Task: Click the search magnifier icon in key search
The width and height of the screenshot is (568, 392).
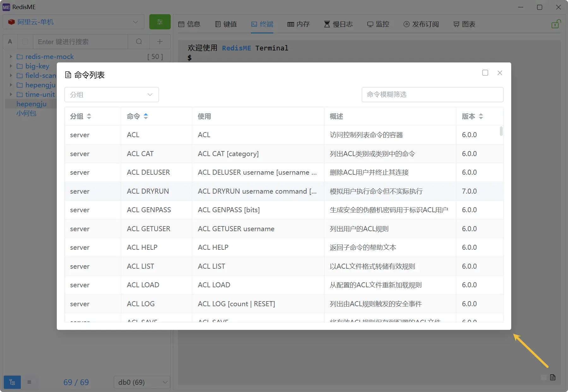Action: pos(139,42)
